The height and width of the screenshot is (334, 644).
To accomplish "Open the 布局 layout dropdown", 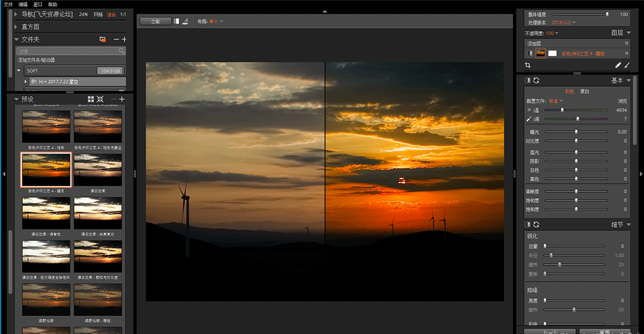I will coord(216,22).
